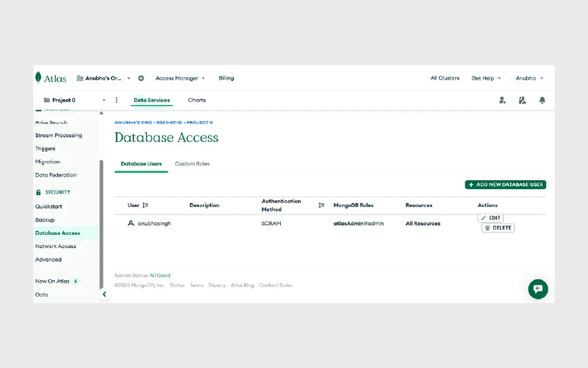This screenshot has height=368, width=588.
Task: Open Anubha account menu
Action: [529, 78]
